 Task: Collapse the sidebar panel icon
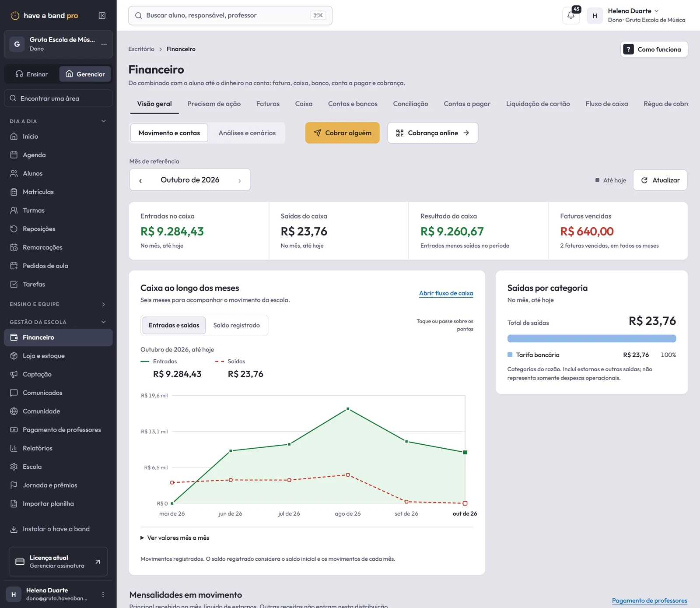(102, 16)
